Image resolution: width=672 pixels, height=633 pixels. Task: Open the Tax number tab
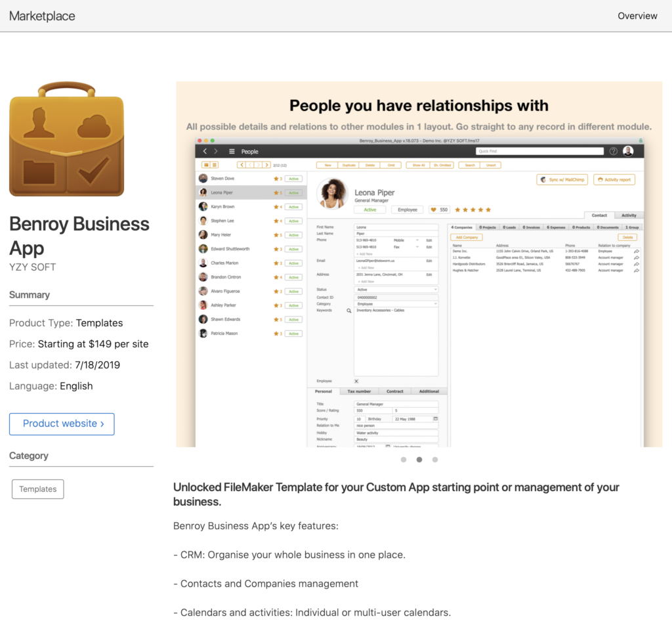pyautogui.click(x=359, y=391)
